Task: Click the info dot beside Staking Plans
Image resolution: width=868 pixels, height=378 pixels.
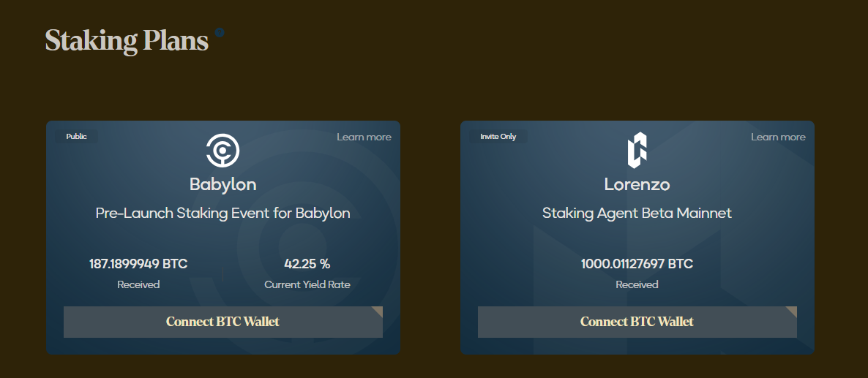Action: [x=220, y=33]
